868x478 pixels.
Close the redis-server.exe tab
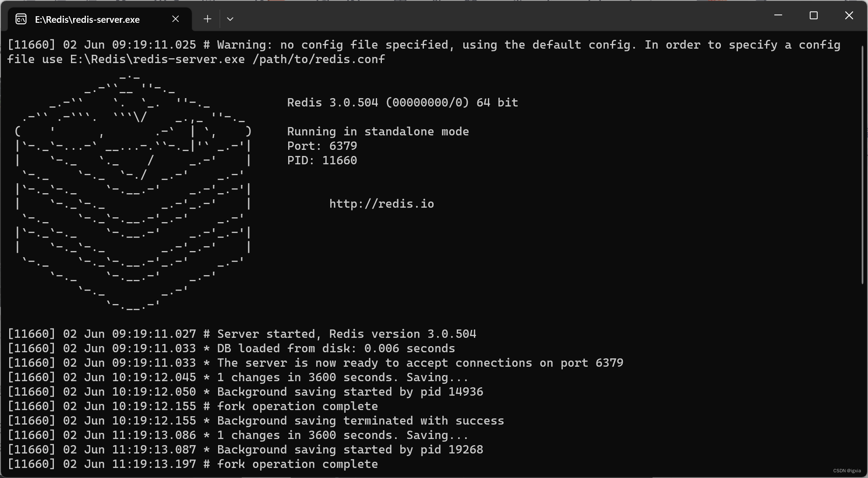[x=175, y=19]
